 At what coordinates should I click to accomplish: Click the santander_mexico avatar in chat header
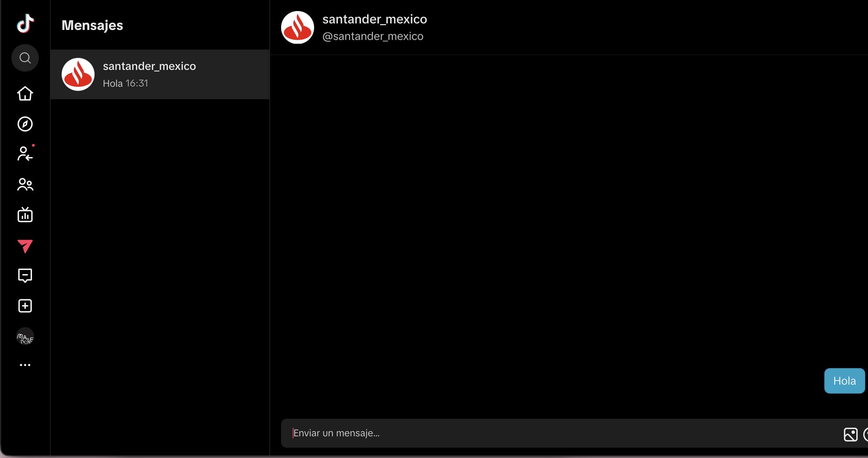coord(298,28)
